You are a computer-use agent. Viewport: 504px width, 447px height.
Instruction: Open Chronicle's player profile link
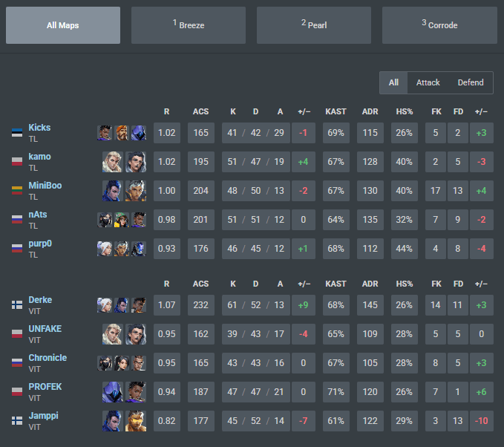tap(48, 358)
